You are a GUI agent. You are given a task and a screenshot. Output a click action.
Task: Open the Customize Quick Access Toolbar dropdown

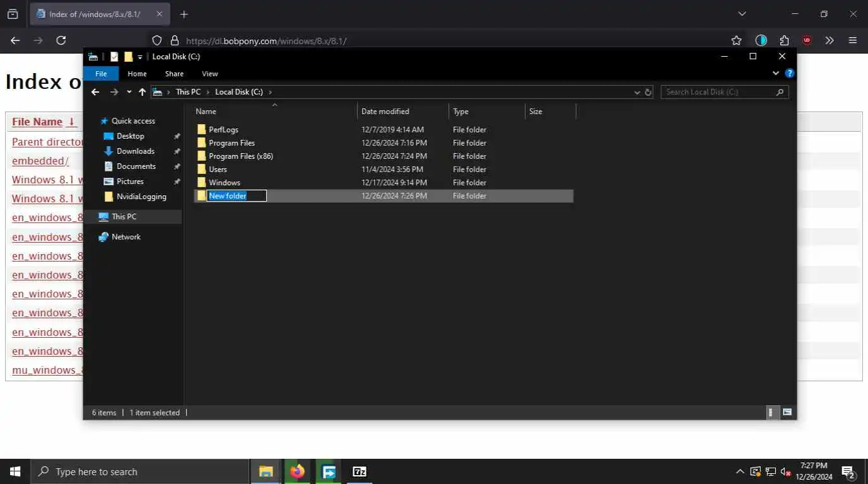(x=140, y=57)
